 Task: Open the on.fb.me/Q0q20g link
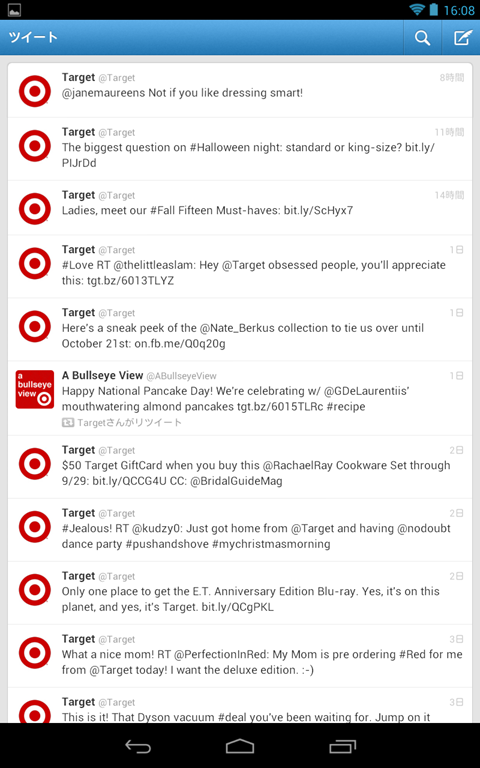click(x=180, y=344)
